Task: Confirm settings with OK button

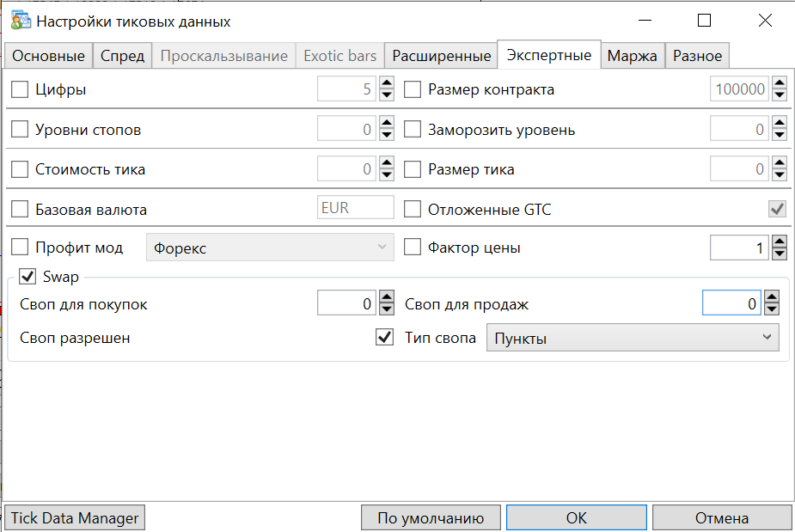Action: (x=577, y=517)
